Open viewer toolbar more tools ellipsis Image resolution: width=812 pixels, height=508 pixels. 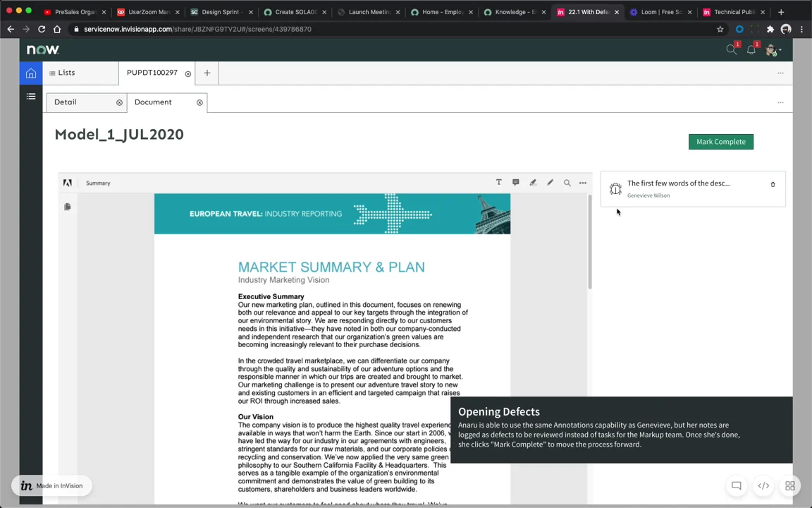583,183
